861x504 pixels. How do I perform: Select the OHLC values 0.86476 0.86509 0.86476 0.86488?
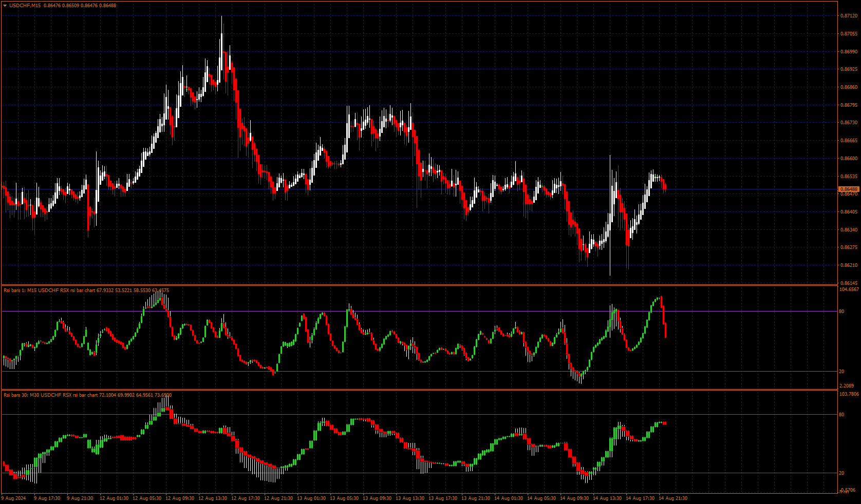[x=80, y=6]
